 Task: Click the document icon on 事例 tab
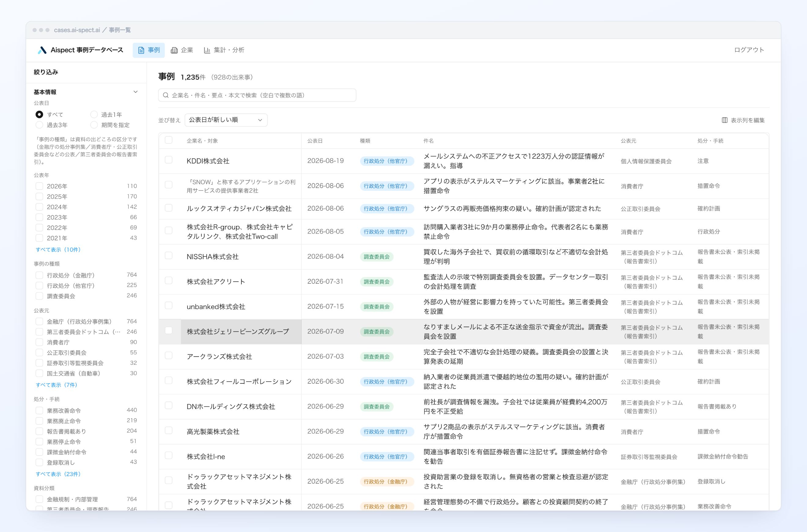pos(141,50)
